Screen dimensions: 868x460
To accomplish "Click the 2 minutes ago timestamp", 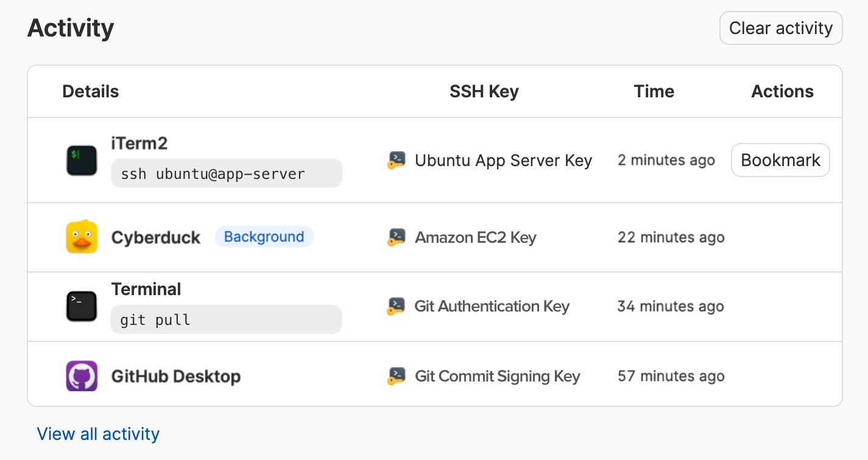I will point(666,160).
